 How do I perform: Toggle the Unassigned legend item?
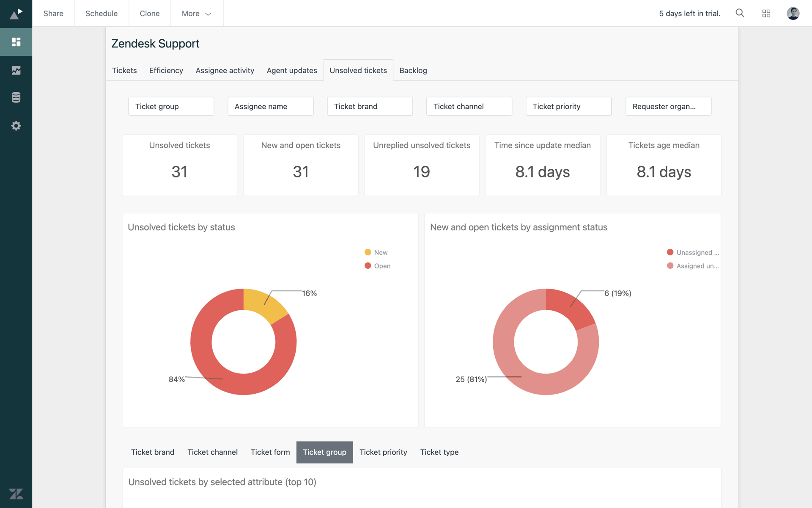[693, 252]
